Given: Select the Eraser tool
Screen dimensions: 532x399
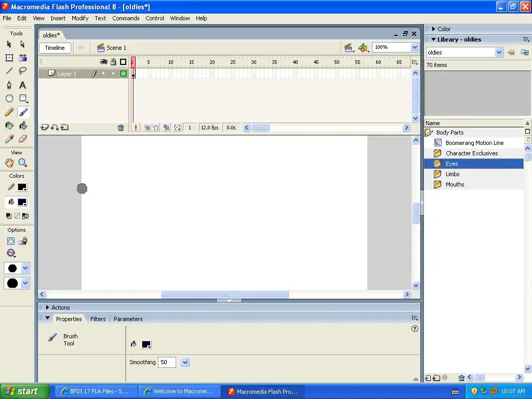Looking at the screenshot, I should tap(23, 139).
